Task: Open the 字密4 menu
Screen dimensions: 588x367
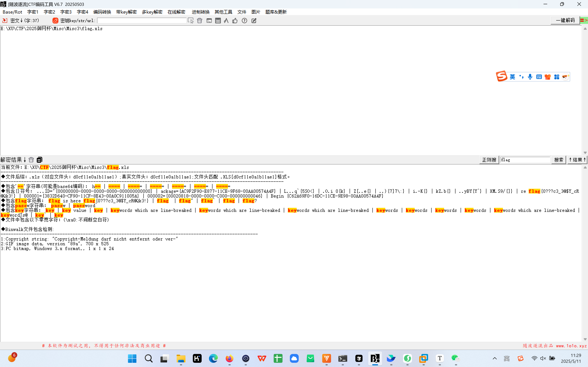Action: pyautogui.click(x=82, y=12)
